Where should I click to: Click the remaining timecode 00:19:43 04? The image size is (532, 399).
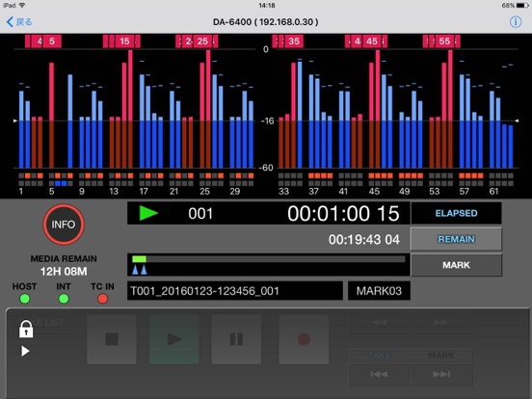pyautogui.click(x=364, y=240)
